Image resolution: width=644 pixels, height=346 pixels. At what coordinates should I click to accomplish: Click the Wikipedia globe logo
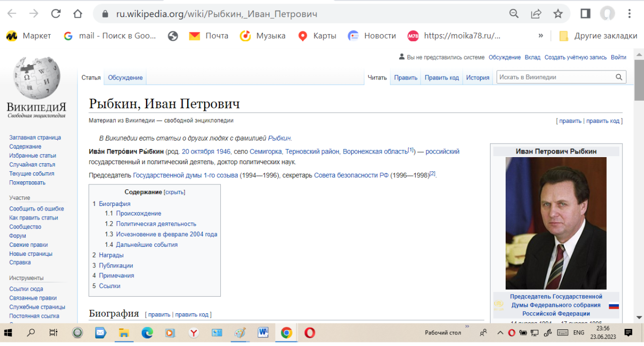pos(36,77)
